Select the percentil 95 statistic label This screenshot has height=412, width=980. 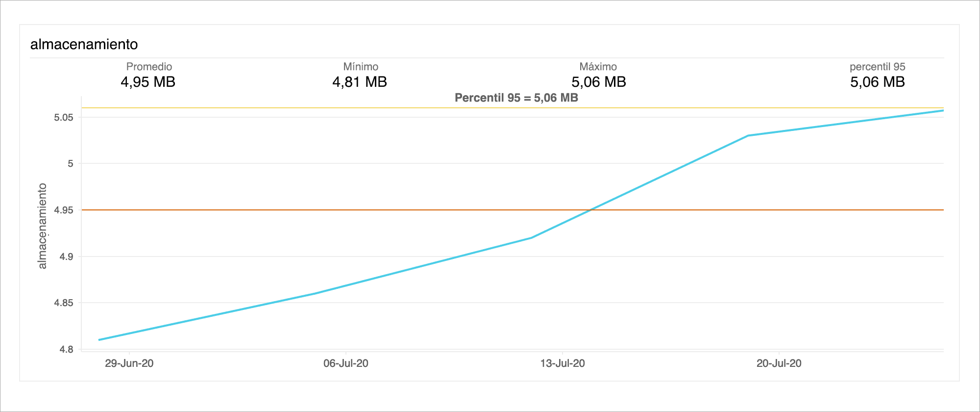(877, 67)
